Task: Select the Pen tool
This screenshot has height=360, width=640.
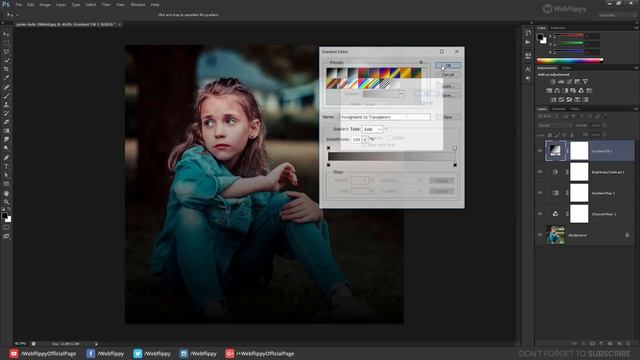Action: (x=6, y=158)
